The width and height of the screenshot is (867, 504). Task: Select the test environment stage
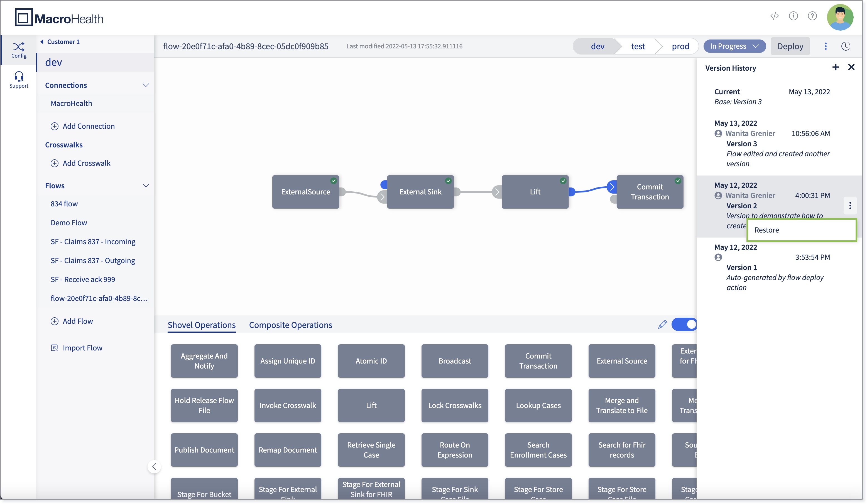pos(638,46)
